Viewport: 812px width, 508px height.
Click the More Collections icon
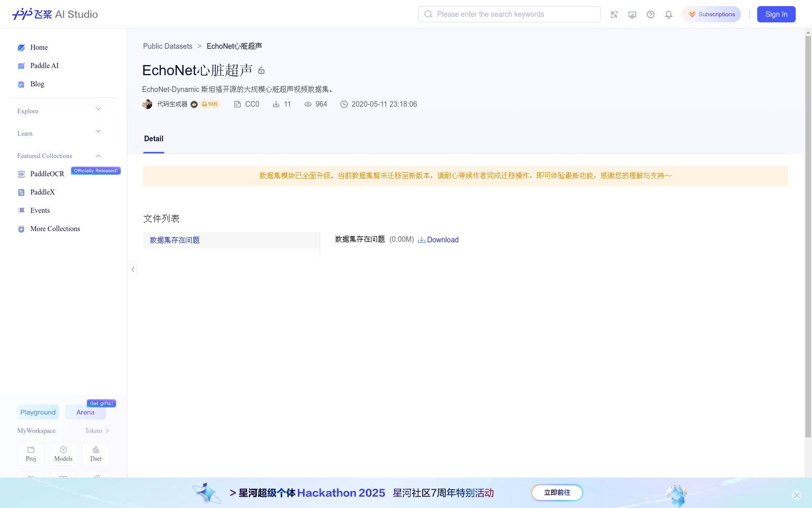[x=21, y=229]
